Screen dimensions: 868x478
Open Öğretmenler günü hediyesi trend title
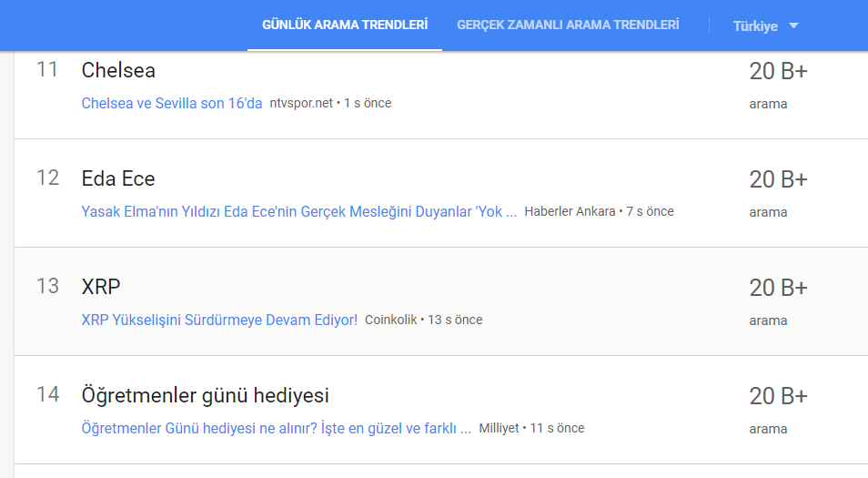pos(206,395)
